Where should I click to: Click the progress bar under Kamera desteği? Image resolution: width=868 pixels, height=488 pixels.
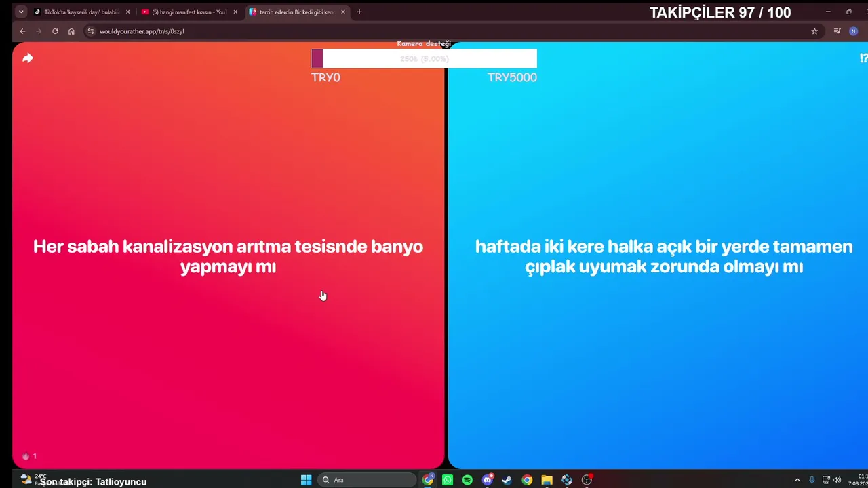tap(424, 59)
